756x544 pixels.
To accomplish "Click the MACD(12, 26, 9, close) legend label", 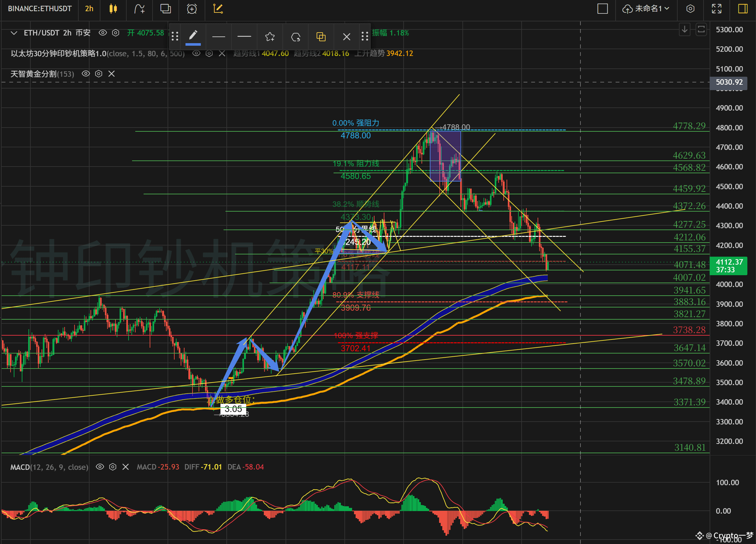I will point(49,467).
